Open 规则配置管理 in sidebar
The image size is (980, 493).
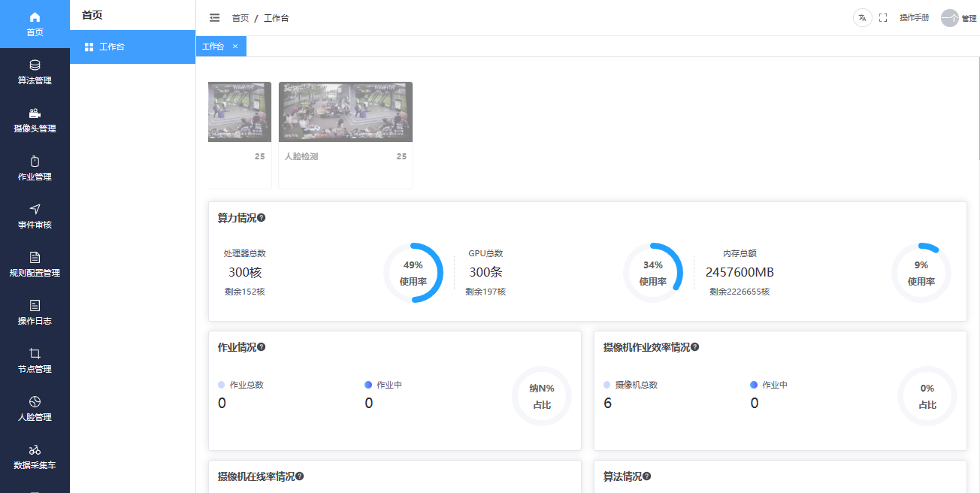(35, 265)
